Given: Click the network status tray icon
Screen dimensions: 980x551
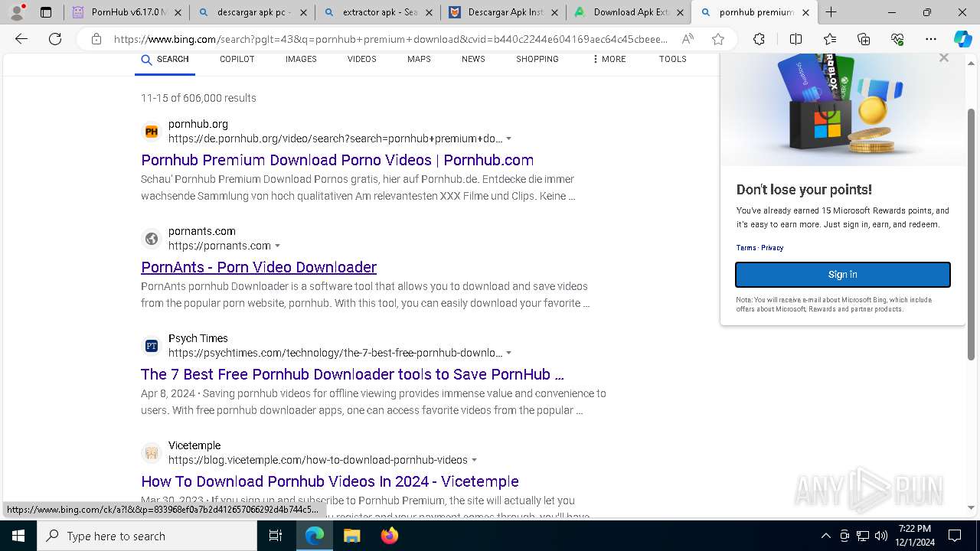Looking at the screenshot, I should tap(863, 536).
